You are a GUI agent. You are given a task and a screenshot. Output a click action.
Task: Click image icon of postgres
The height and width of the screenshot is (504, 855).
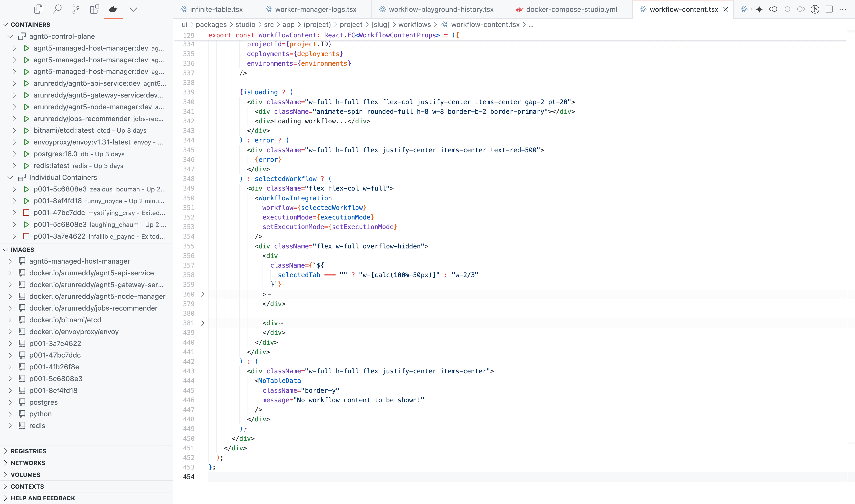(x=22, y=402)
